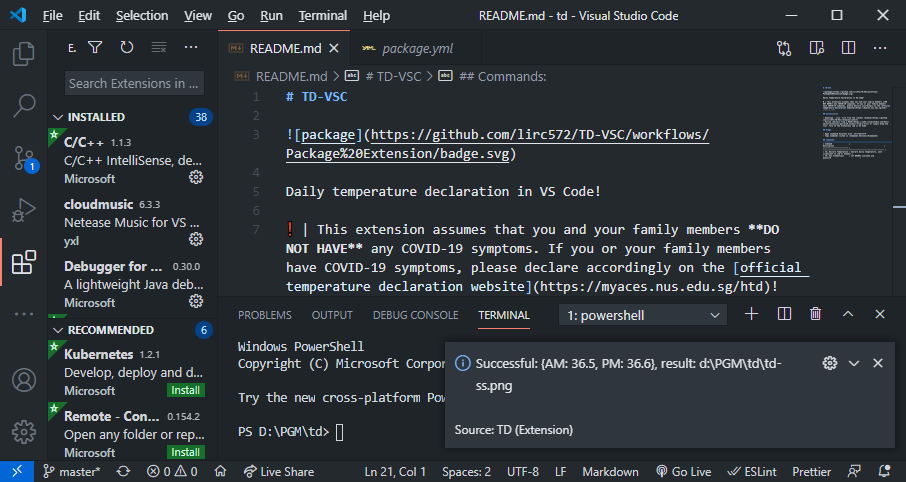Image resolution: width=906 pixels, height=482 pixels.
Task: Click master branch in status bar
Action: [72, 472]
